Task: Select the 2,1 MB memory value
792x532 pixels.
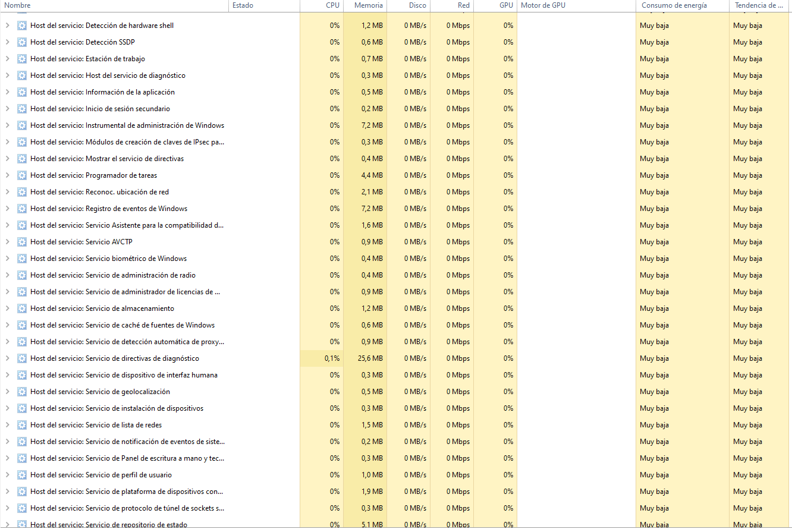Action: 372,192
